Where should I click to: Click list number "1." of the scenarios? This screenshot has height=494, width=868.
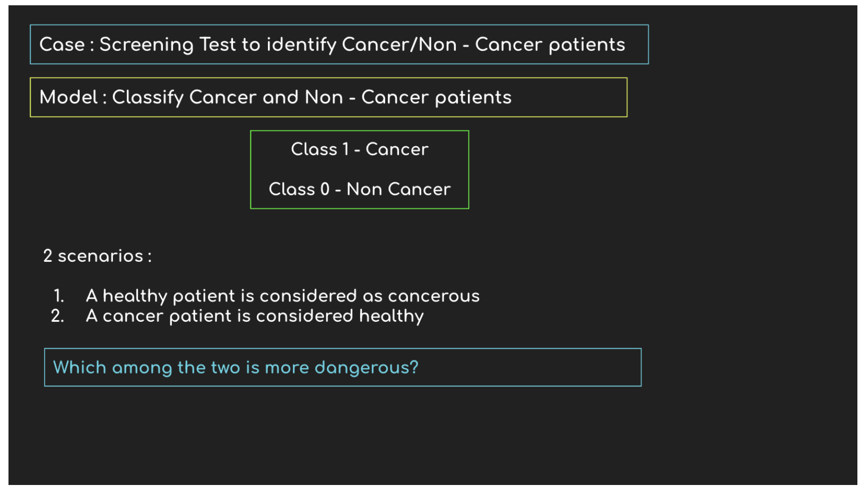tap(58, 296)
